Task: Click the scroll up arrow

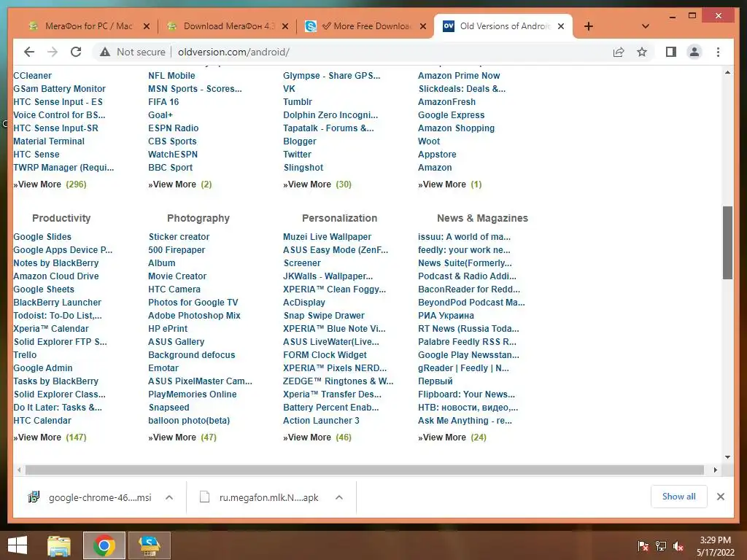Action: click(x=727, y=72)
